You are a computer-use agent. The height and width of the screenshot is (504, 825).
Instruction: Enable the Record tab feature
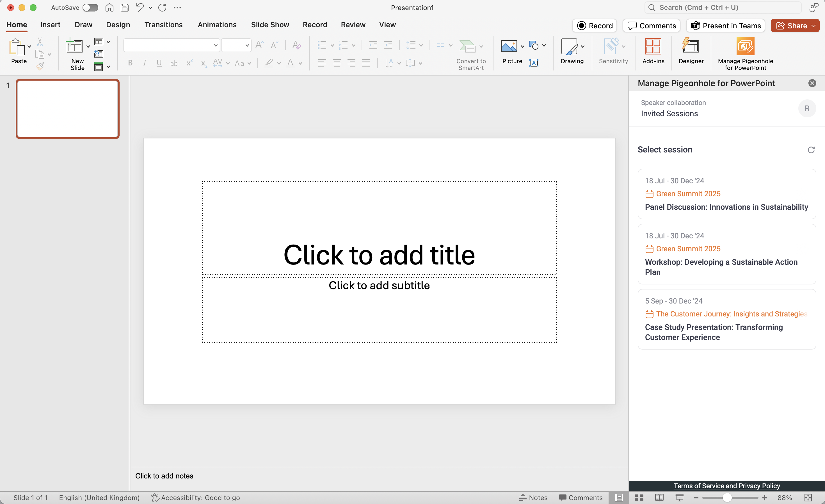point(315,25)
